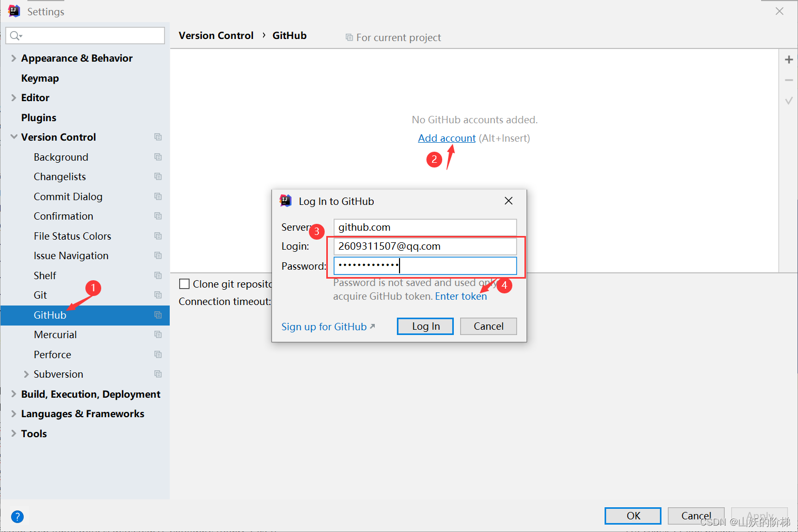Click Sign up for GitHub link
This screenshot has width=798, height=532.
tap(328, 327)
